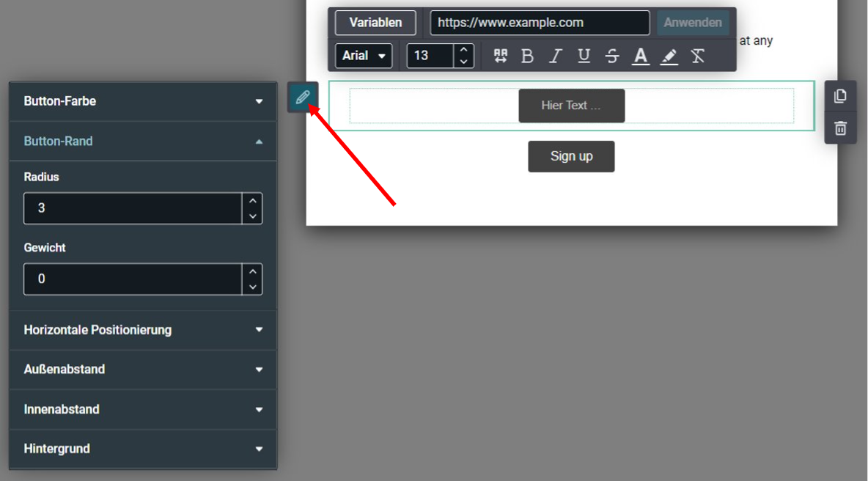Toggle bold formatting
The width and height of the screenshot is (868, 481).
coord(527,56)
